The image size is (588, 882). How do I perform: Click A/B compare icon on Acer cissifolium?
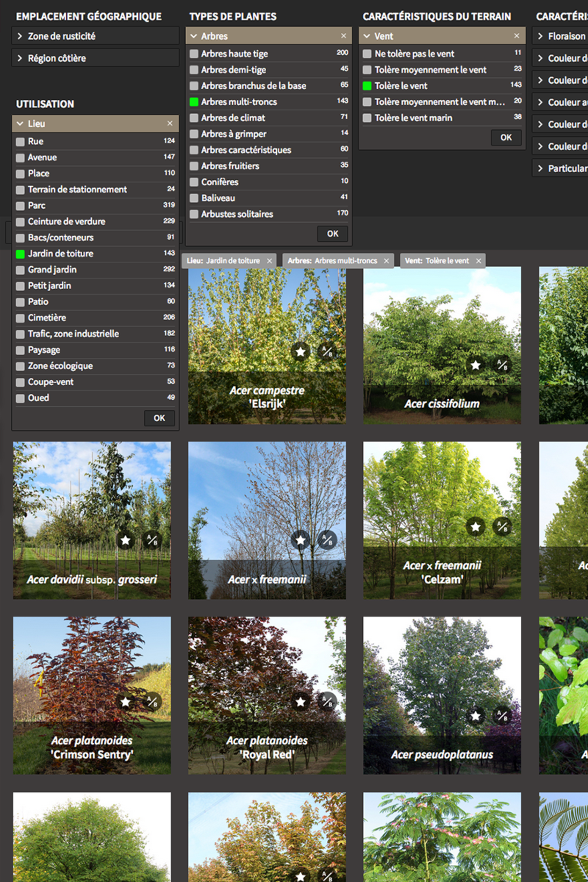click(x=502, y=365)
